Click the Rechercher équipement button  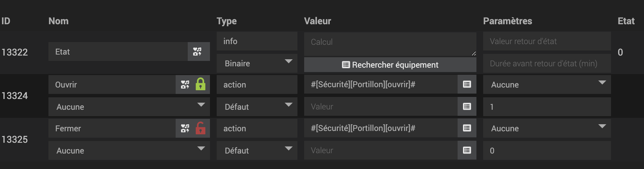pyautogui.click(x=390, y=65)
